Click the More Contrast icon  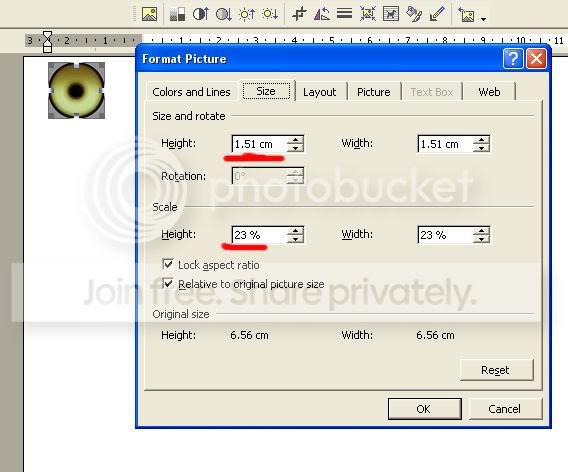200,14
